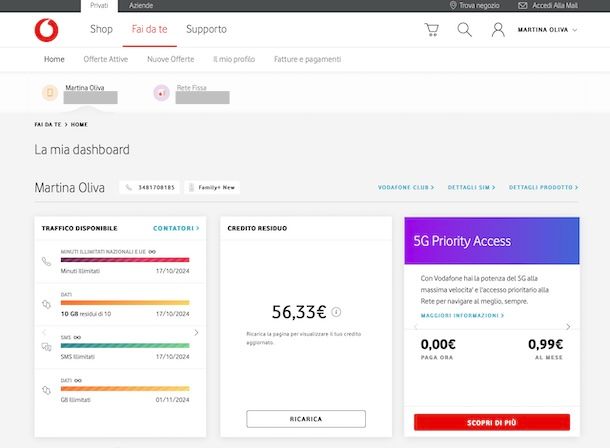Open the VODAFONE CLUB link
Viewport: 610px width, 448px height.
pyautogui.click(x=406, y=187)
